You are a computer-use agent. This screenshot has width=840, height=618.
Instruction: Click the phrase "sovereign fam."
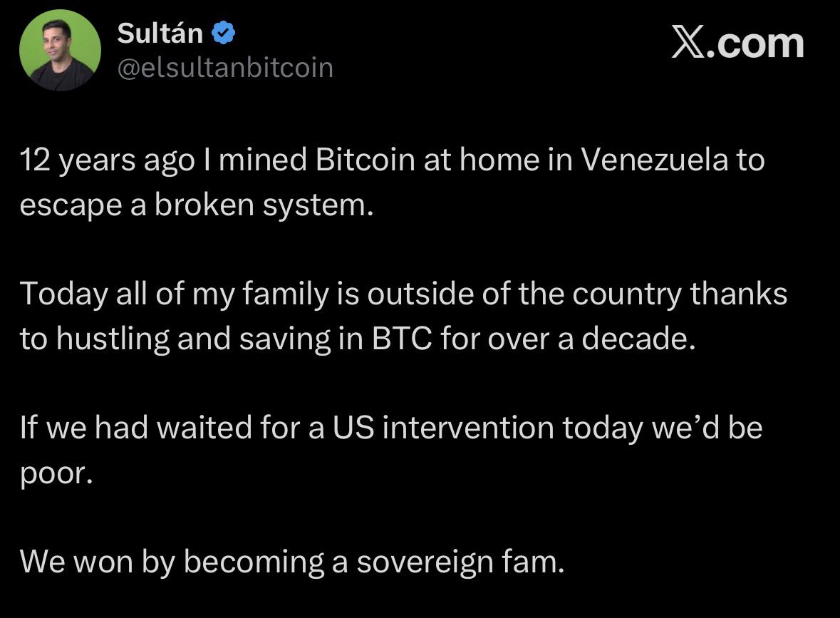(460, 562)
